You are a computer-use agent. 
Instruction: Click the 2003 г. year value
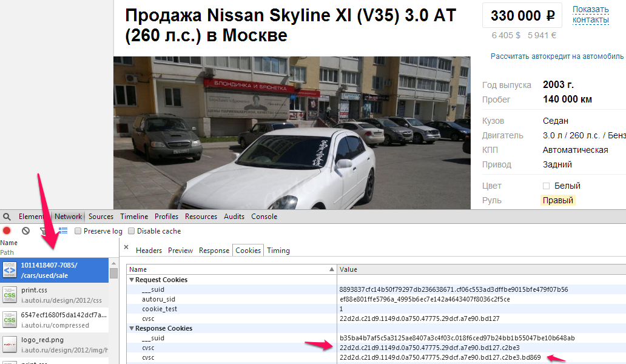(x=558, y=84)
